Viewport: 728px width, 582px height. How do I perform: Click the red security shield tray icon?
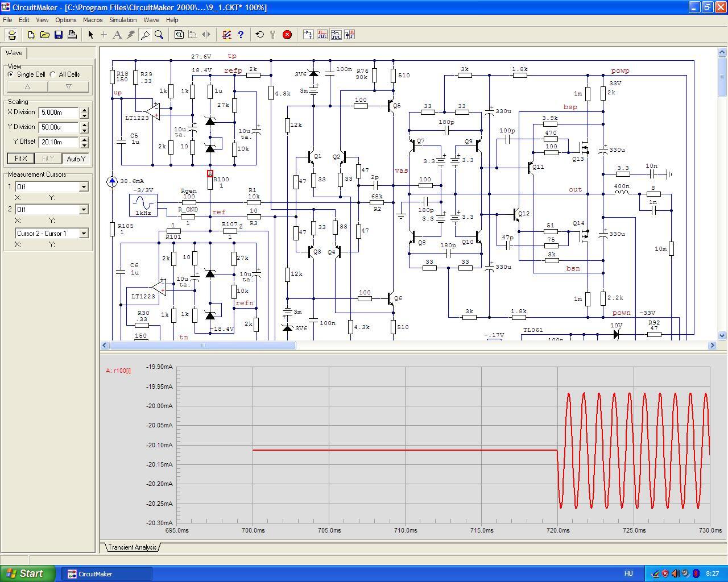click(x=665, y=573)
